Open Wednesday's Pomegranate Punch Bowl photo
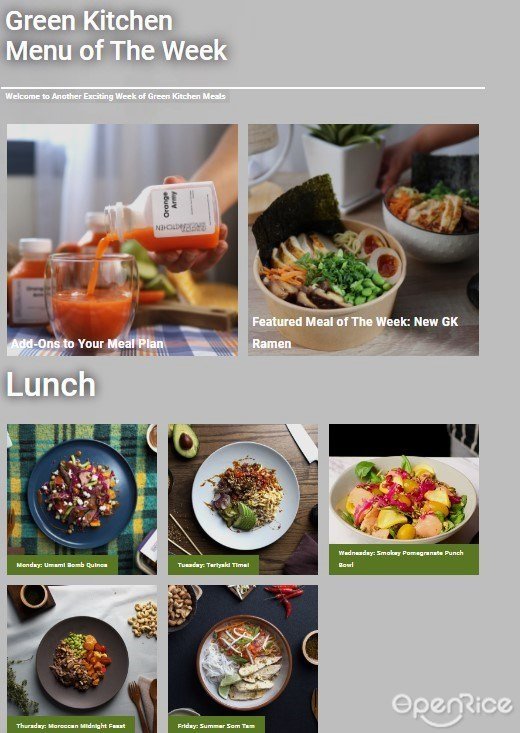Image resolution: width=520 pixels, height=733 pixels. (x=404, y=499)
